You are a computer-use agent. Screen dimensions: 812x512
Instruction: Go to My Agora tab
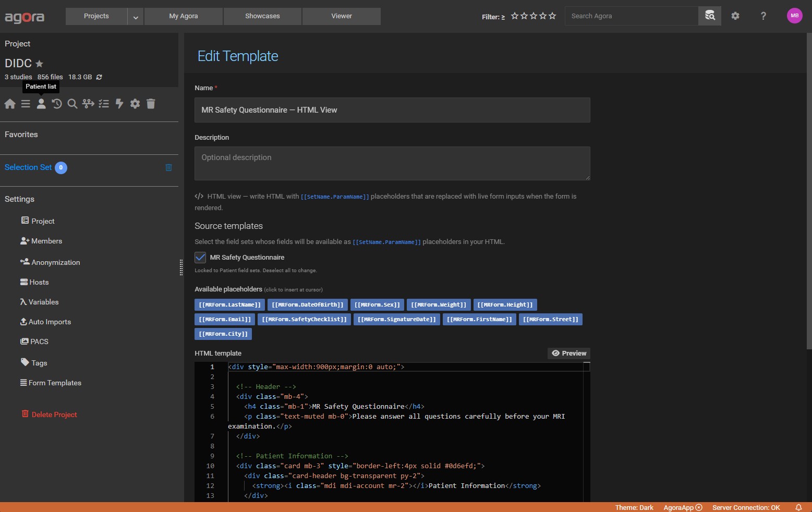click(x=184, y=16)
